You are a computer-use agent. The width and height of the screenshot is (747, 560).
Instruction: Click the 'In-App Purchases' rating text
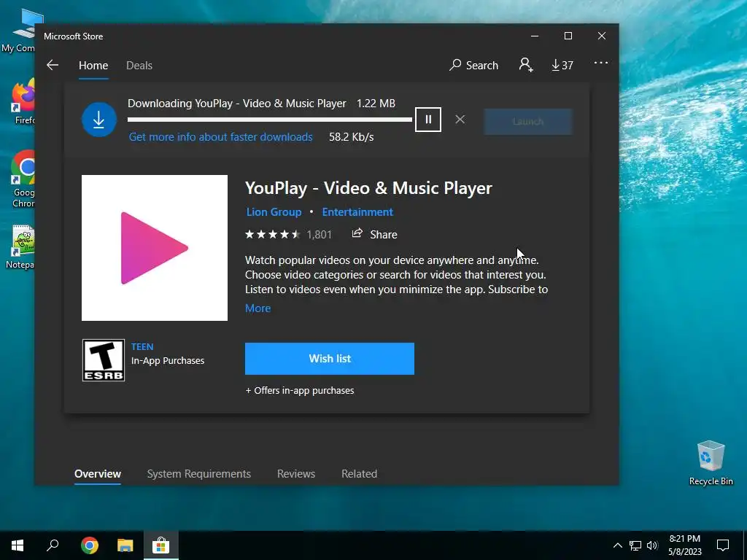[168, 360]
